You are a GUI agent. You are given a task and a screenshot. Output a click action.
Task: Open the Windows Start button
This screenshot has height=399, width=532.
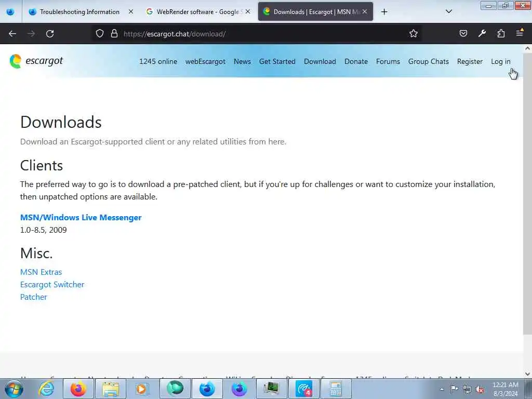tap(14, 389)
